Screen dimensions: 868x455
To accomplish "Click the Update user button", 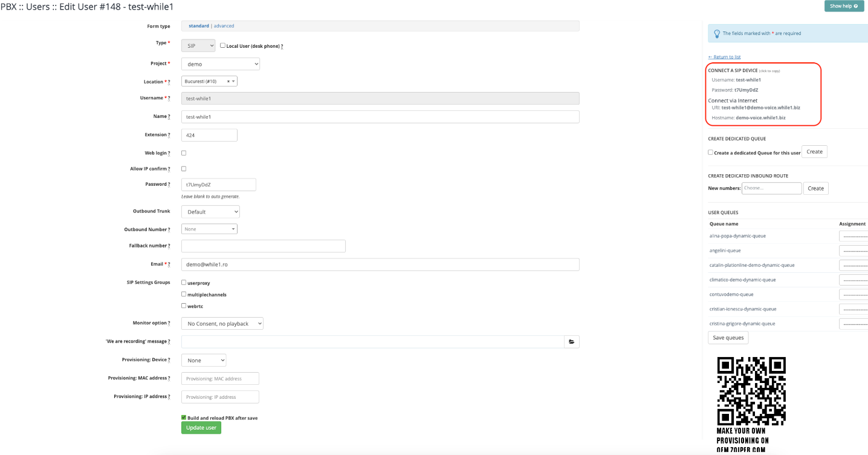I will [201, 428].
